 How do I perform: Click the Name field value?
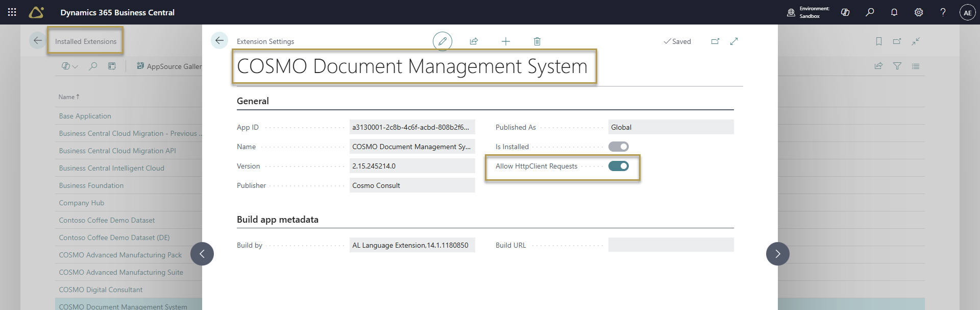[x=412, y=147]
